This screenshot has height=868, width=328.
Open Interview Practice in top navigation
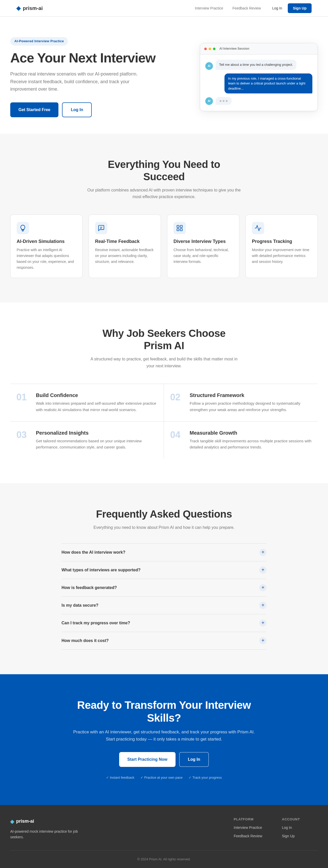pyautogui.click(x=209, y=8)
